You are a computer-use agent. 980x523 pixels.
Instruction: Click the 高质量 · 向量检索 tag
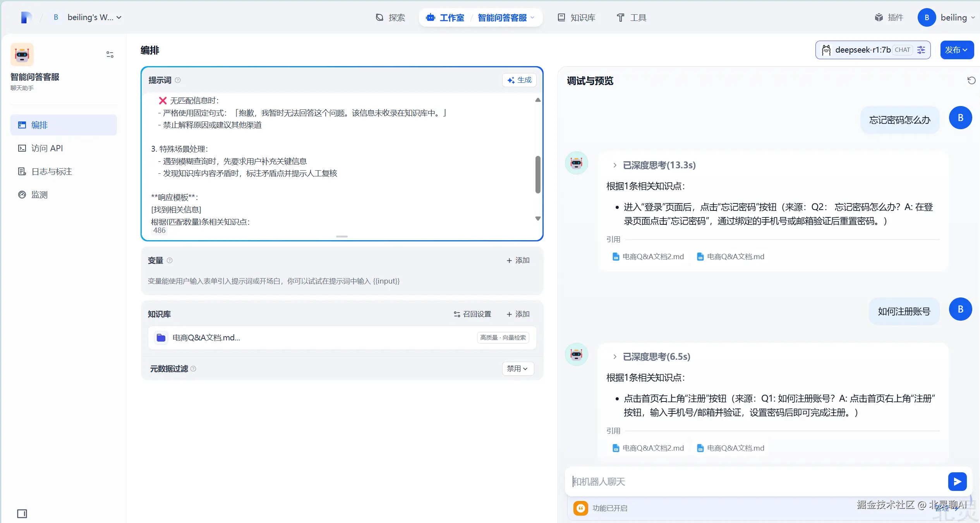503,338
